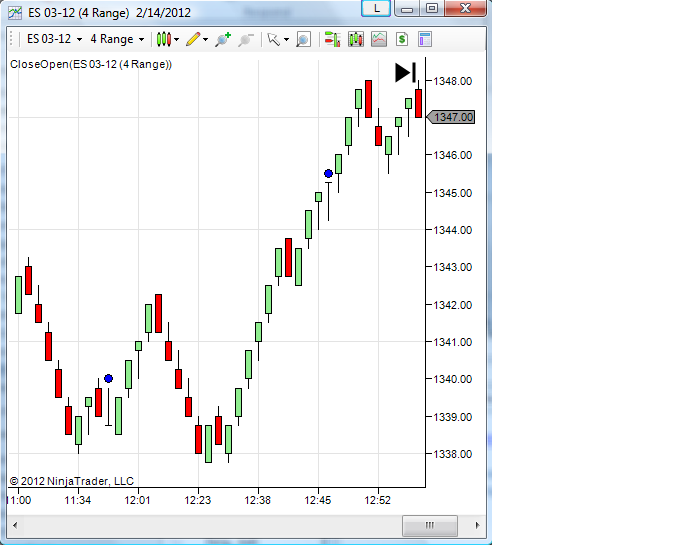700x545 pixels.
Task: Open the Indicators dialog icon
Action: click(x=379, y=39)
